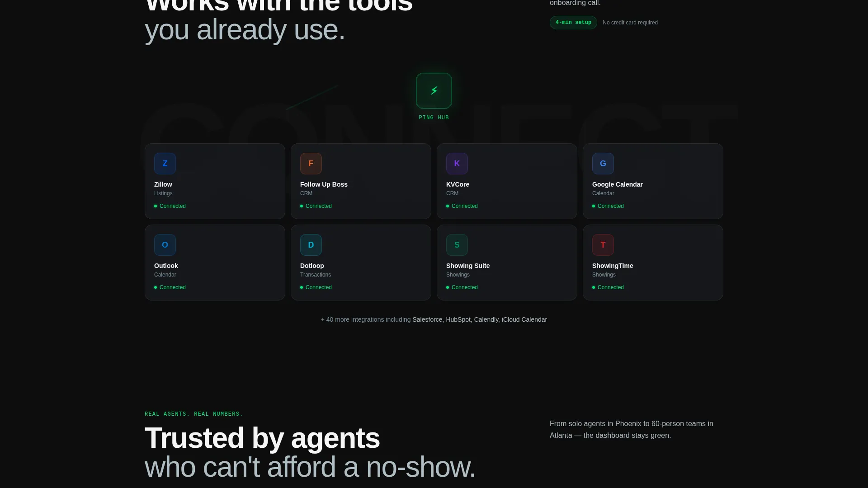The image size is (868, 488).
Task: Click Outlook's Connected status
Action: point(170,287)
